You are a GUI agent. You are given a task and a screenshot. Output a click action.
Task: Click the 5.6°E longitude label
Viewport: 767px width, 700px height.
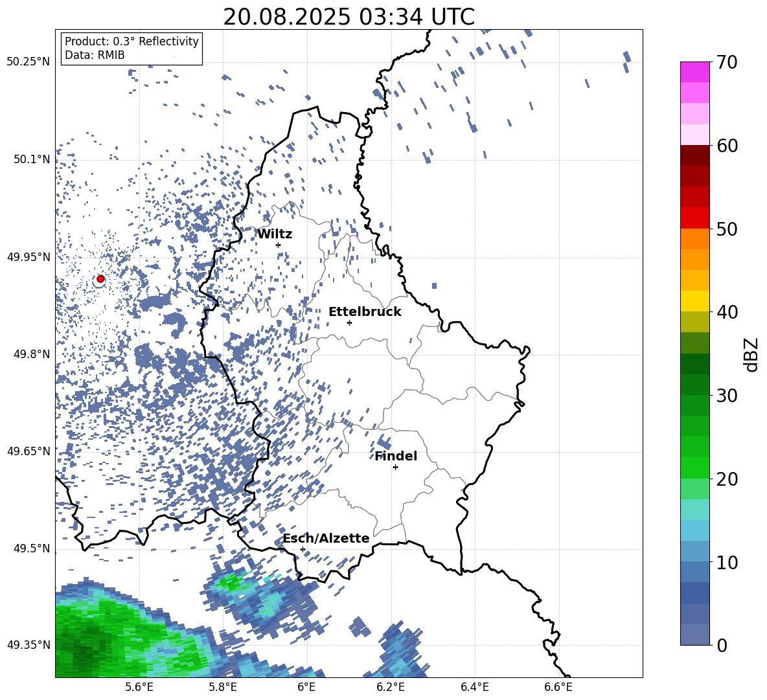[139, 687]
